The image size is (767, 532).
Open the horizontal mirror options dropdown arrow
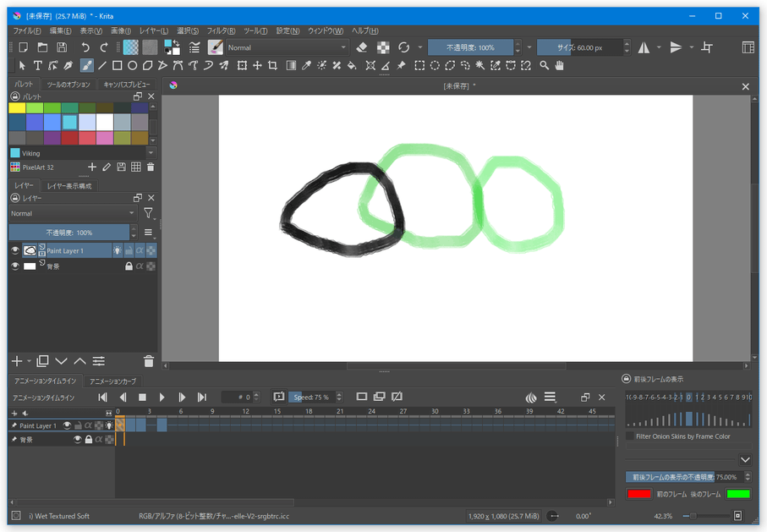(x=659, y=47)
